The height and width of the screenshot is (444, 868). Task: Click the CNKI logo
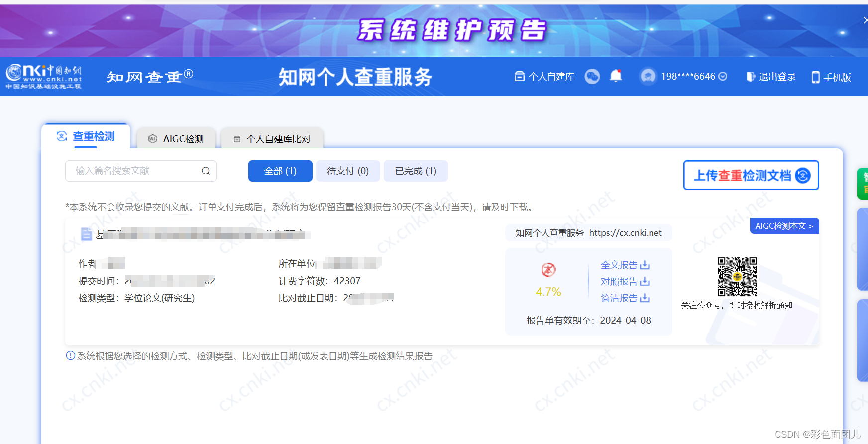pyautogui.click(x=43, y=76)
